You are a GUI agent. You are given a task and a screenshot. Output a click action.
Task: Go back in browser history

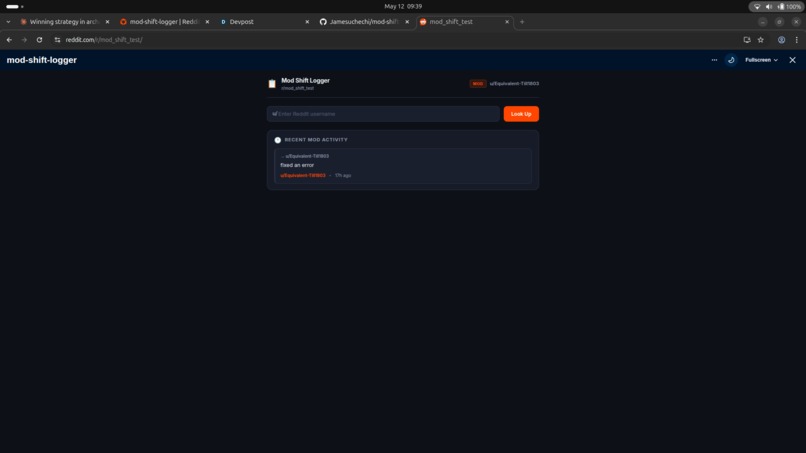pyautogui.click(x=9, y=40)
